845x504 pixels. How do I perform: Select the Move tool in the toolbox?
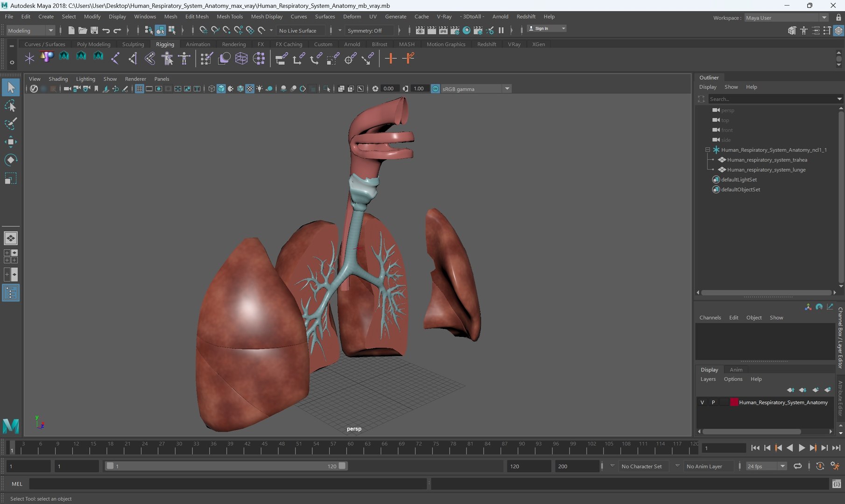tap(10, 141)
